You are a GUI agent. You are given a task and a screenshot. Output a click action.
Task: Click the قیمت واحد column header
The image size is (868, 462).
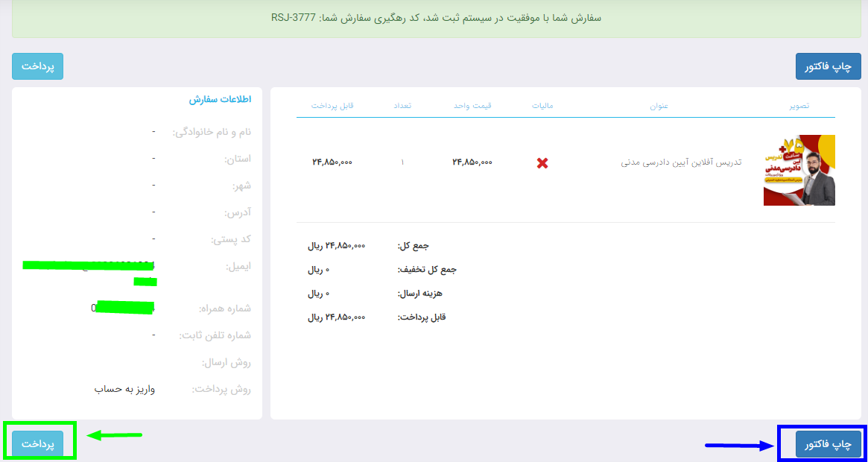tap(472, 106)
